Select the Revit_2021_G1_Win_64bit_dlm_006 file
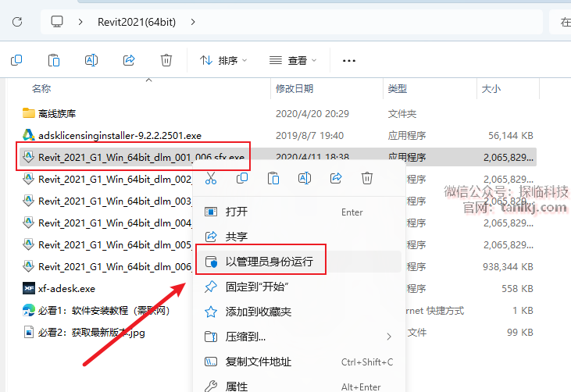 pos(115,266)
